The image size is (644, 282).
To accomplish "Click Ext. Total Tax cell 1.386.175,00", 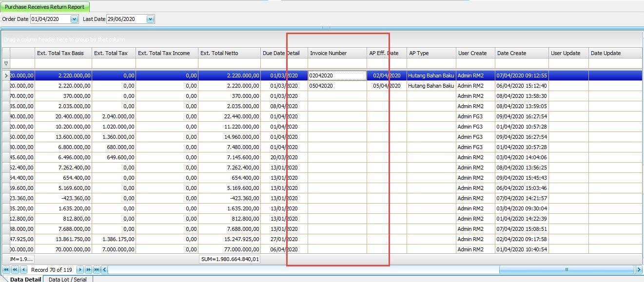I will tap(114, 239).
